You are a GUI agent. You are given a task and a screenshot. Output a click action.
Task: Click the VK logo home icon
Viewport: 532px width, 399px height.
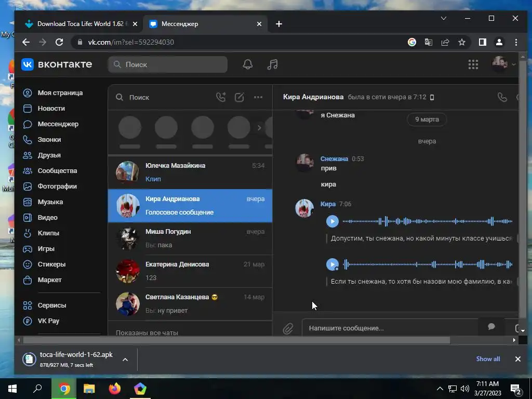pyautogui.click(x=28, y=64)
